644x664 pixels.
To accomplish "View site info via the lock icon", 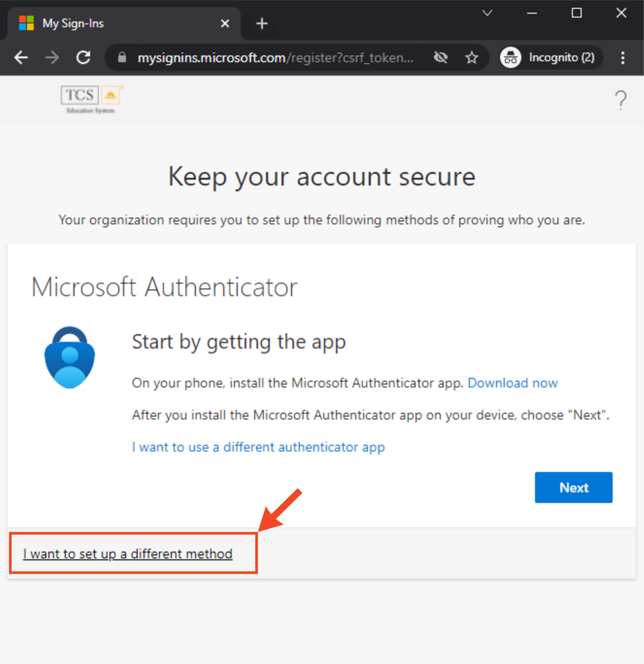I will pos(122,58).
